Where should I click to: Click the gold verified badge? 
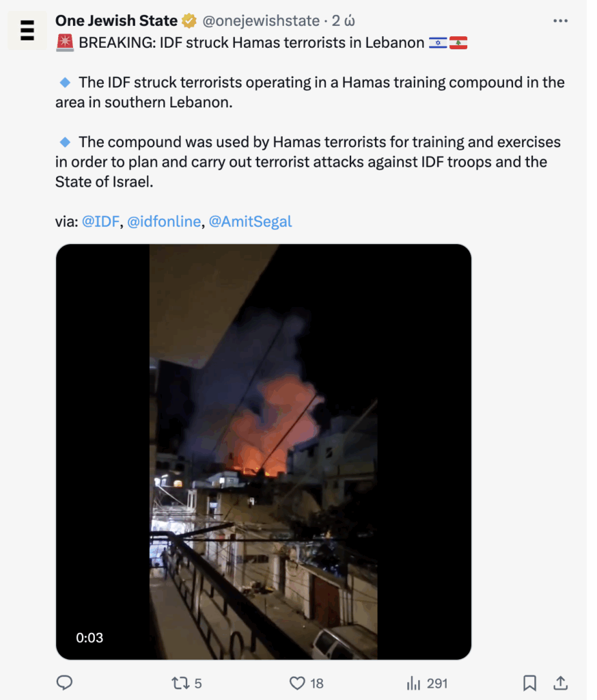click(189, 21)
